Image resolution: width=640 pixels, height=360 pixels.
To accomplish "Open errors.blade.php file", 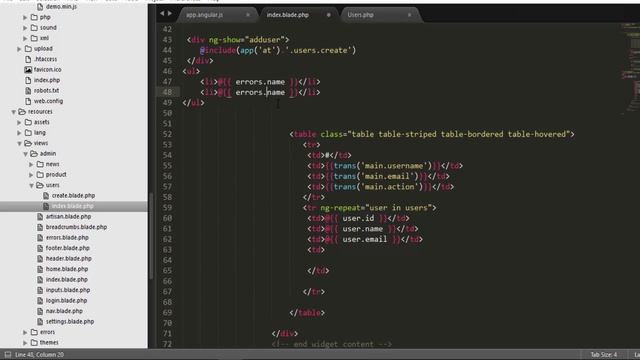I will [67, 238].
